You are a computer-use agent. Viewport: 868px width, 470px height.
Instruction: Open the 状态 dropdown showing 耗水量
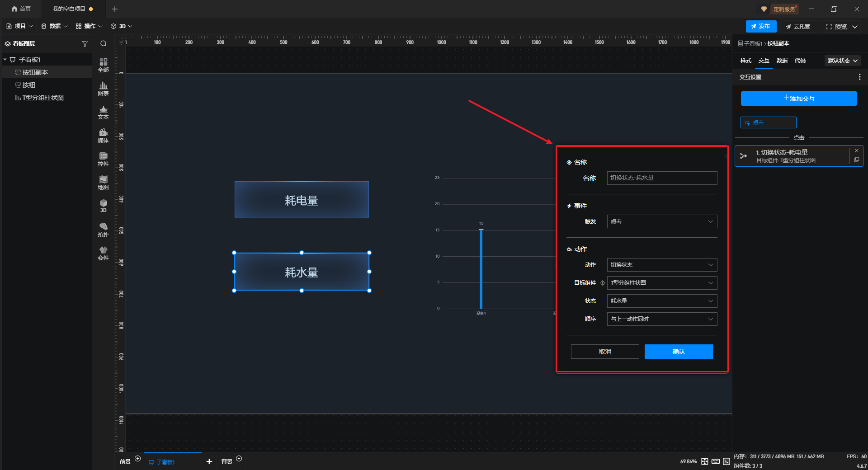[662, 301]
